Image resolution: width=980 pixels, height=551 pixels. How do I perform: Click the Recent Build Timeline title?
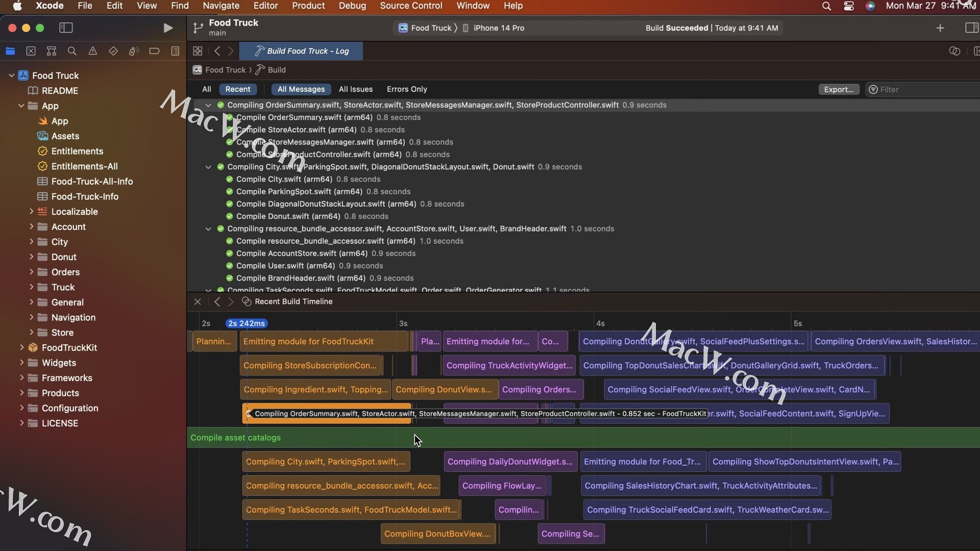point(293,302)
